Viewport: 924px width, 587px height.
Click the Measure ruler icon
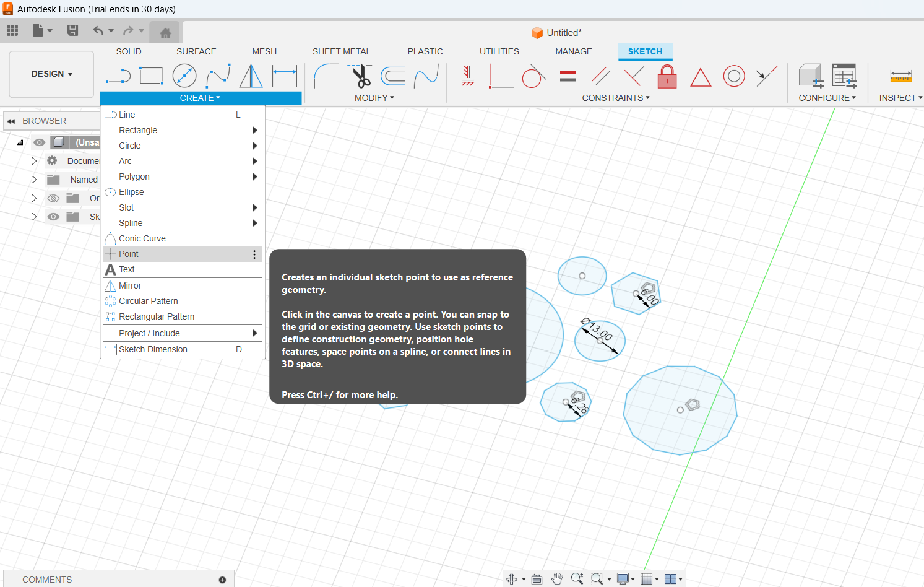(x=901, y=76)
